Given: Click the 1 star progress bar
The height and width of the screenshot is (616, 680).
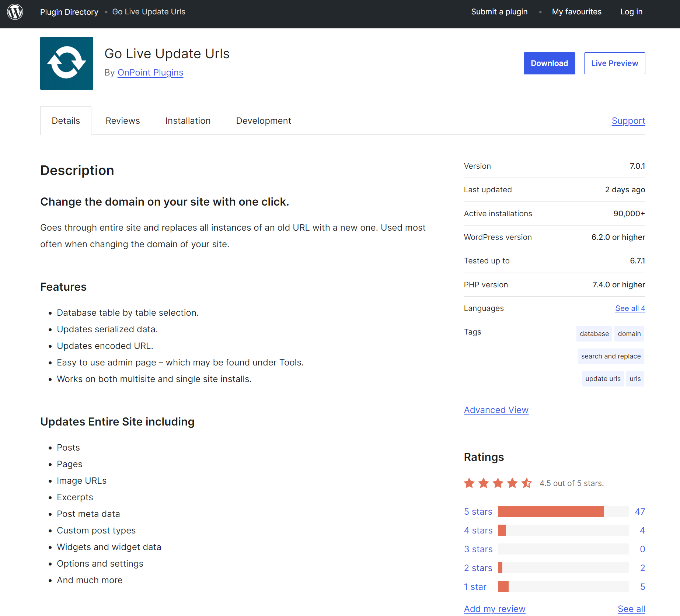Looking at the screenshot, I should coord(564,587).
